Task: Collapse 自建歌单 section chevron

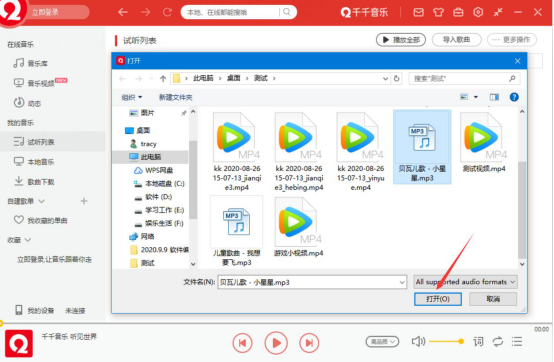Action: tap(41, 201)
